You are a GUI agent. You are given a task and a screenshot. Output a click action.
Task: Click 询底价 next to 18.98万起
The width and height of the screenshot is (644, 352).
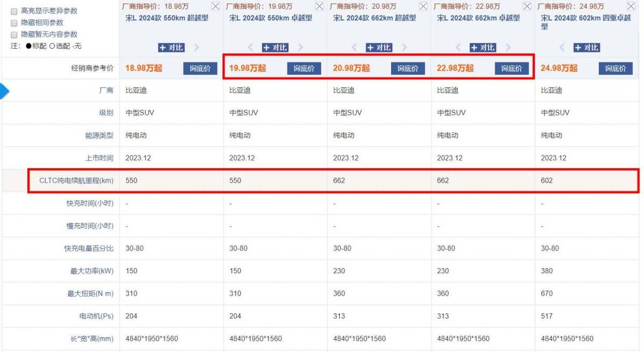pos(200,69)
